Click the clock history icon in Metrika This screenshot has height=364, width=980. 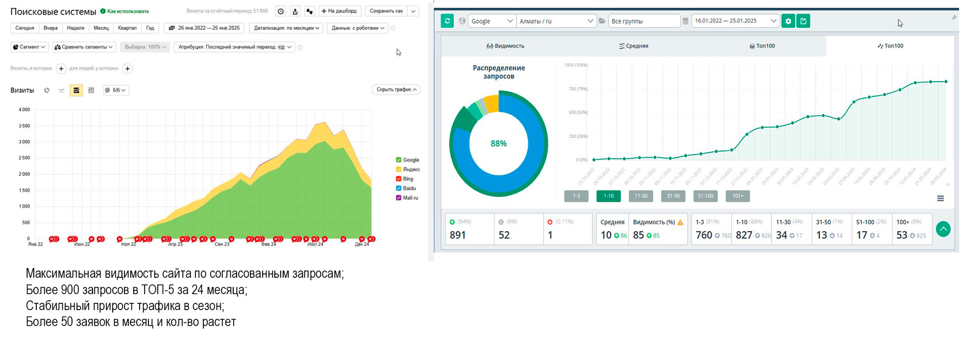click(x=281, y=11)
